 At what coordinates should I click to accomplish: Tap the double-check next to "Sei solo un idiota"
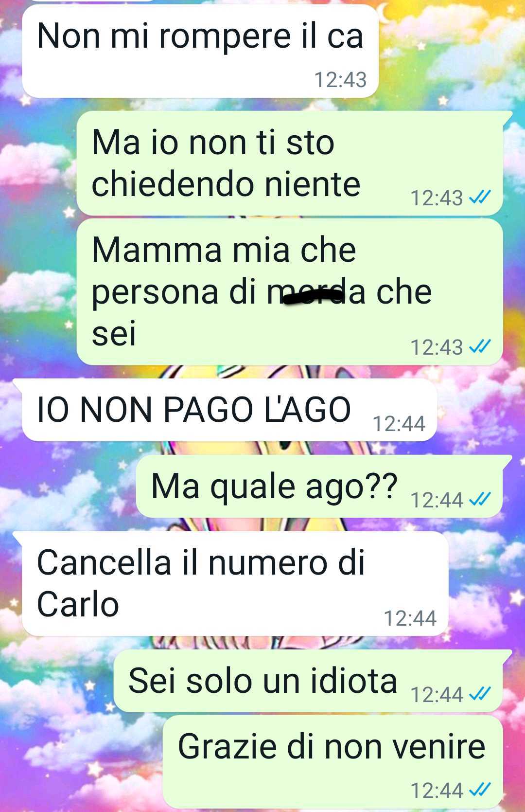coord(479,694)
